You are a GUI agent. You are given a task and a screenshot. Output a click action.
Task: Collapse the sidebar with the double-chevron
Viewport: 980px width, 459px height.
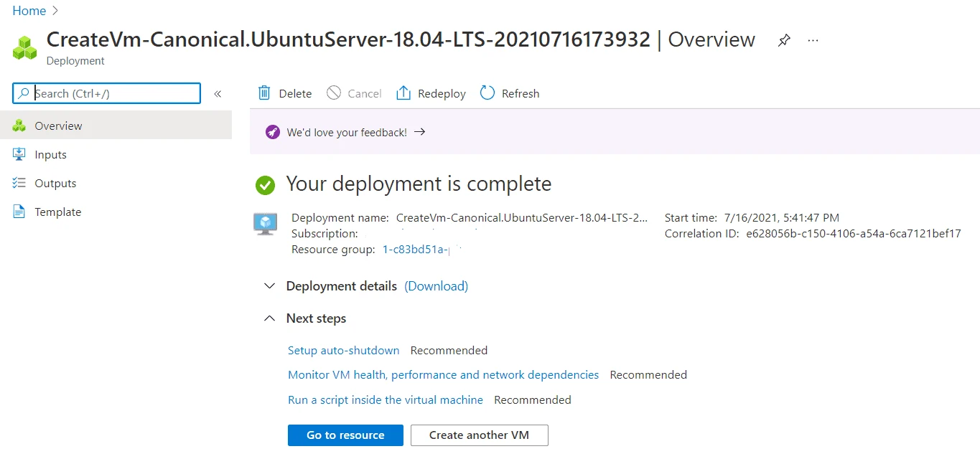218,93
